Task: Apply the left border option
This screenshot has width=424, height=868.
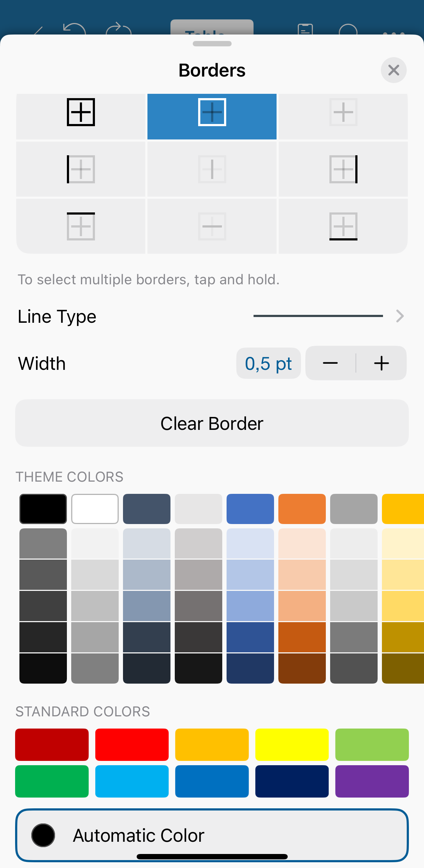Action: [x=81, y=169]
